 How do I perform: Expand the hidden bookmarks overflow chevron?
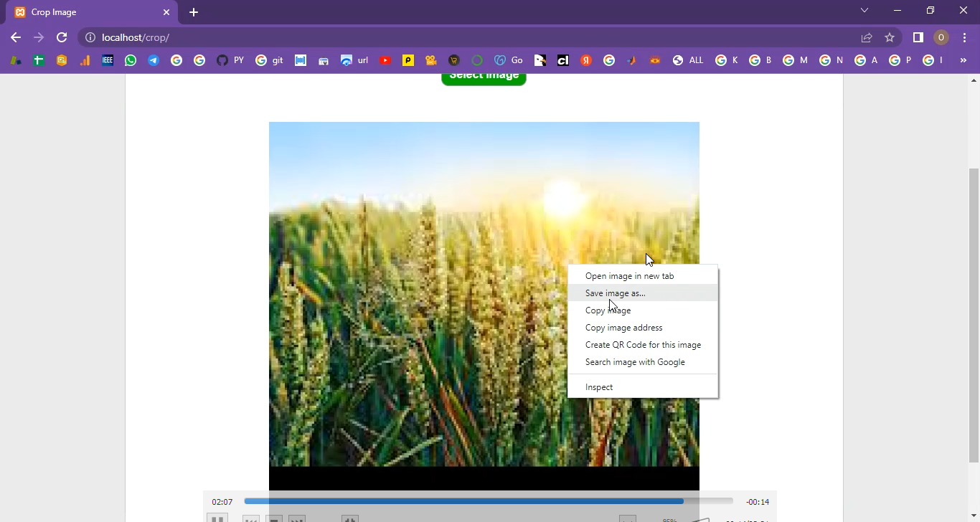[963, 60]
